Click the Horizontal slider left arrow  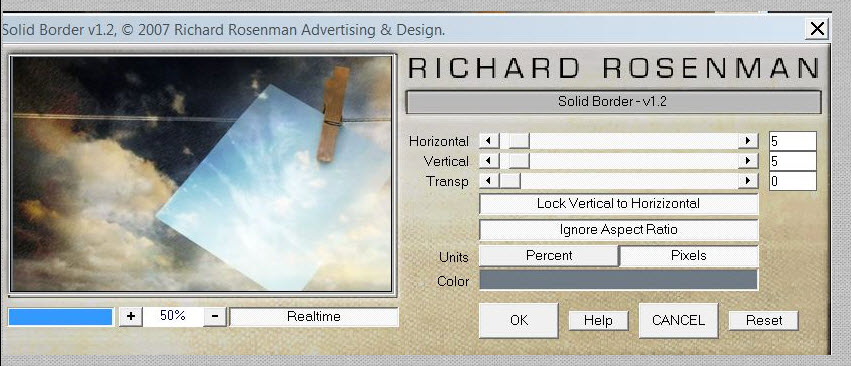[489, 141]
